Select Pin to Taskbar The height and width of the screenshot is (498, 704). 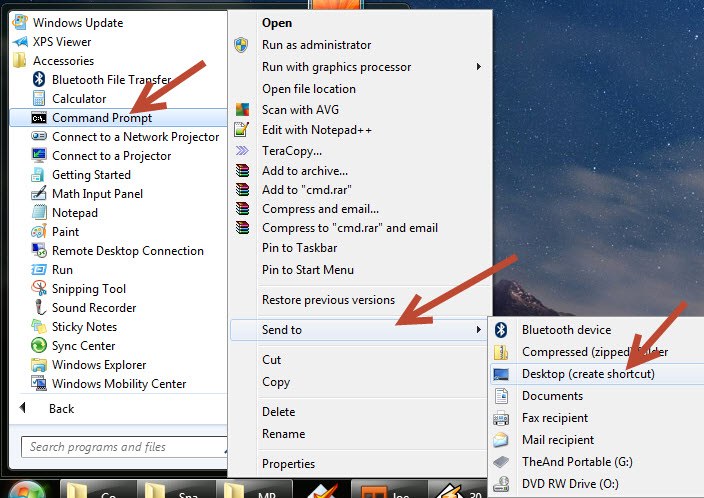click(299, 248)
